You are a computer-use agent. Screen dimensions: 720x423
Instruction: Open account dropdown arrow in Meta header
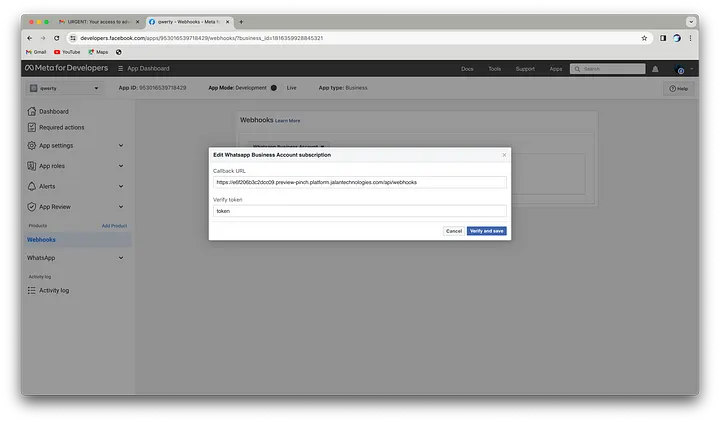click(692, 69)
